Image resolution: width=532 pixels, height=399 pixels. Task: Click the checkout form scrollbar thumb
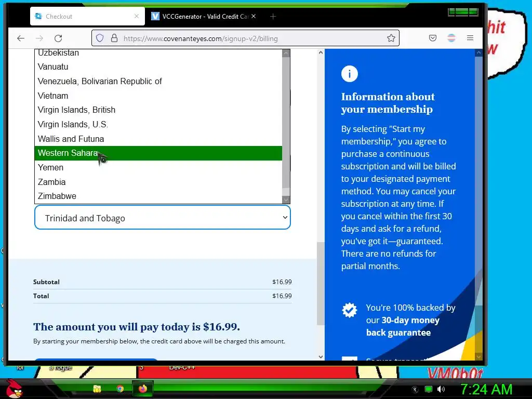[x=321, y=283]
